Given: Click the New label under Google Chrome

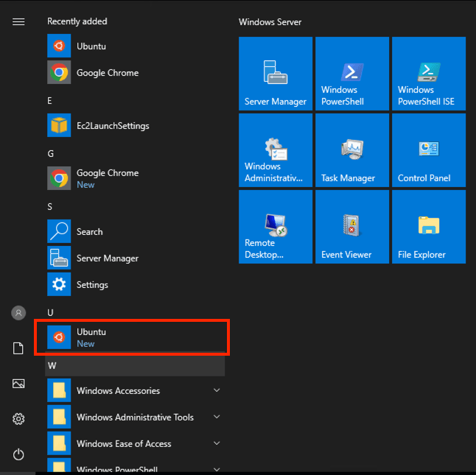Looking at the screenshot, I should click(x=85, y=185).
